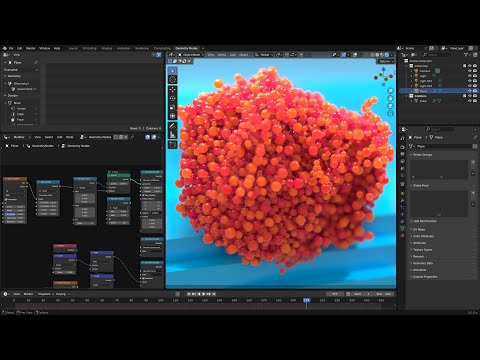Select the 3D Cursor tool

click(x=172, y=79)
